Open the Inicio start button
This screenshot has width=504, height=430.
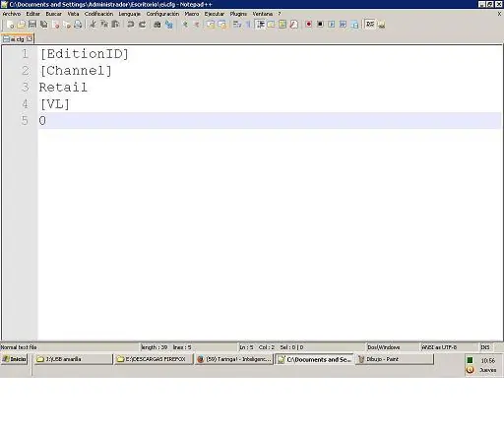pos(14,359)
